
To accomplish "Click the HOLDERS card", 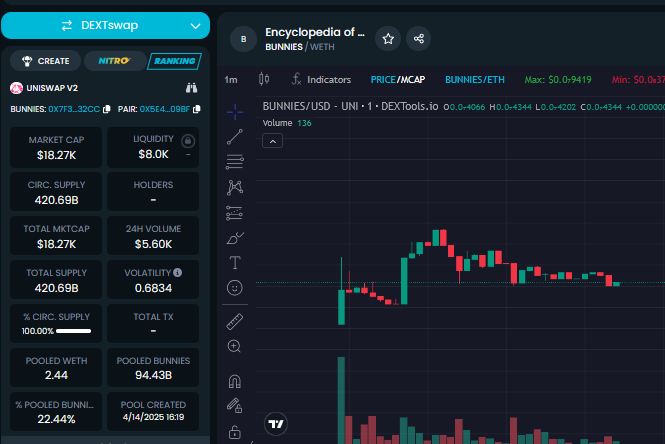I will point(153,192).
